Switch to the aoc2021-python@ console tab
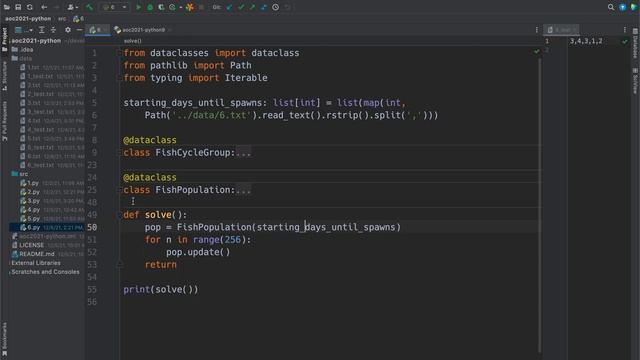Screen dimensions: 640x360 pyautogui.click(x=142, y=30)
